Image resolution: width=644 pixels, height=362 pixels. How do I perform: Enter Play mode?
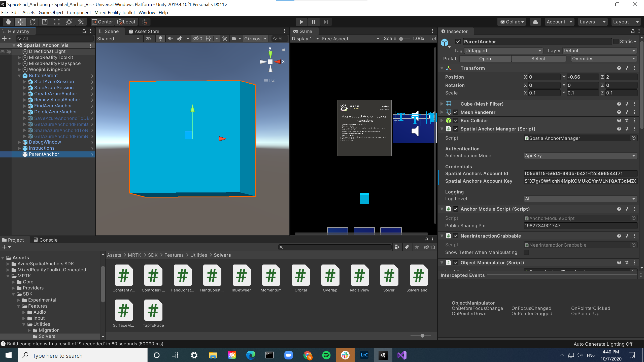[x=301, y=22]
